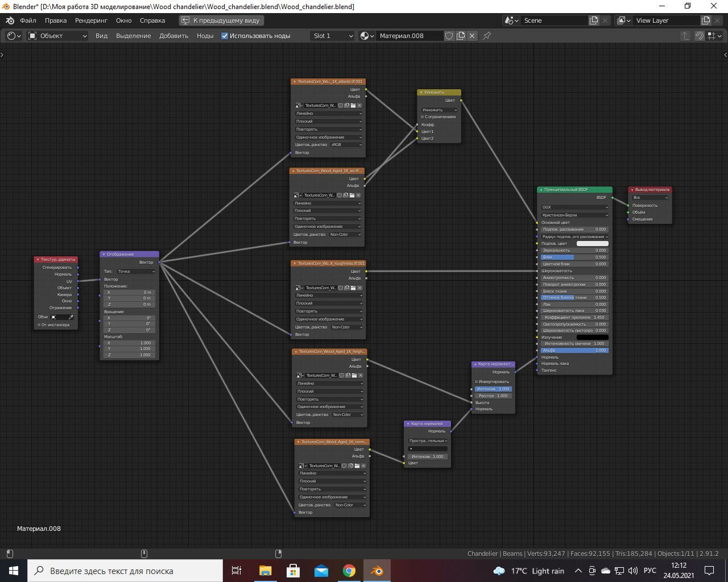The image size is (728, 582).
Task: Click the К предыдущему виду button
Action: click(x=221, y=20)
